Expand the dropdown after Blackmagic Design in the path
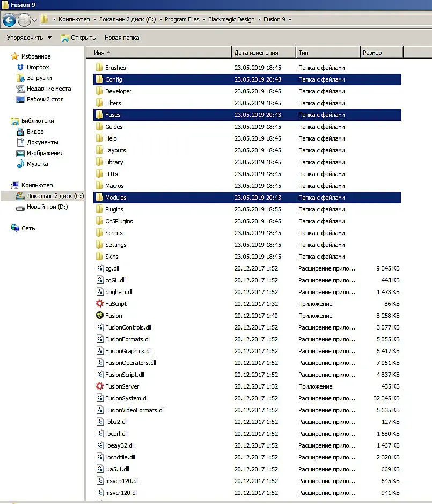 (259, 20)
